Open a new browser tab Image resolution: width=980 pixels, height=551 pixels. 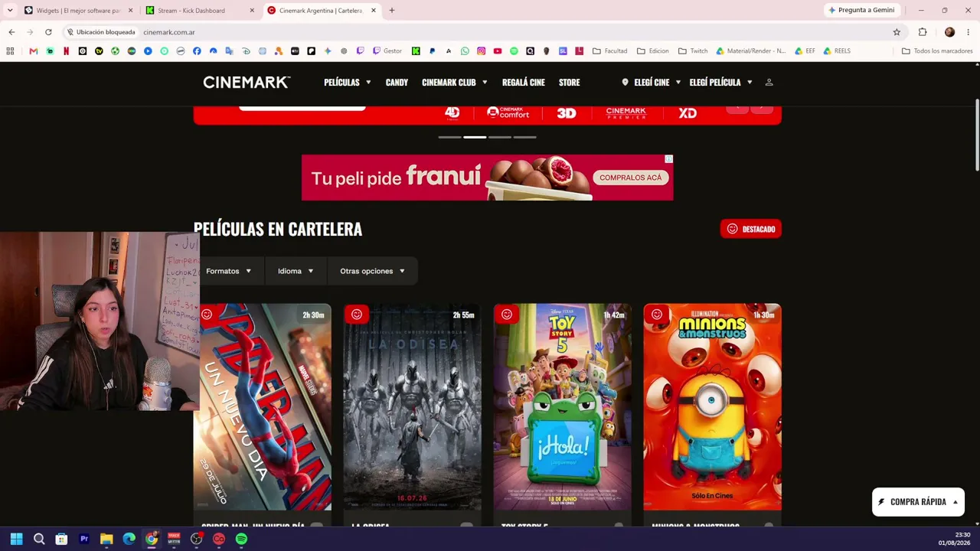(x=392, y=11)
